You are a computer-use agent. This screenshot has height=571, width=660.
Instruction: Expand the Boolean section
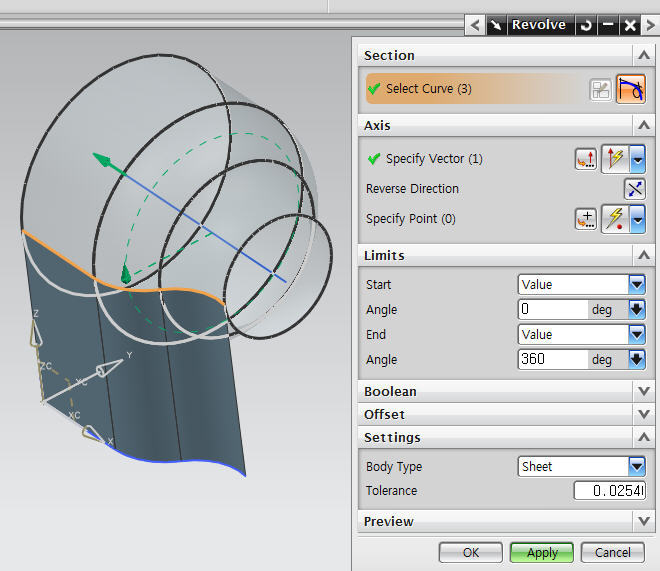(643, 391)
